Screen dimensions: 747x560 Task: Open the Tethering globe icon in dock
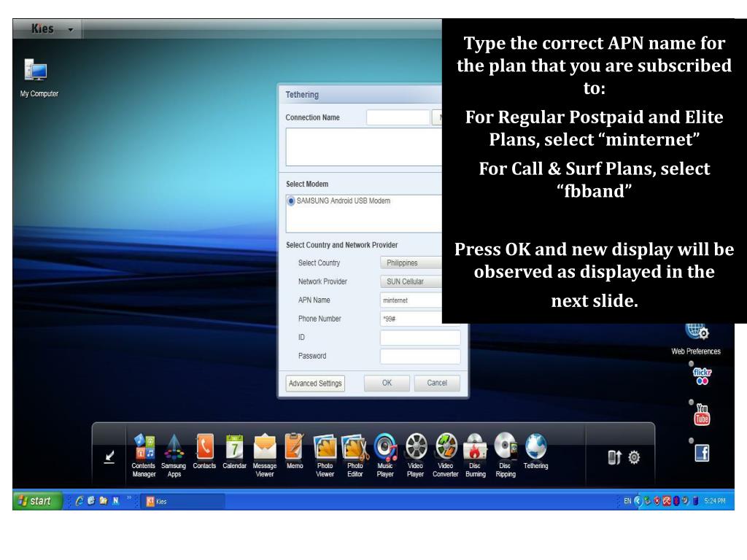coord(536,451)
